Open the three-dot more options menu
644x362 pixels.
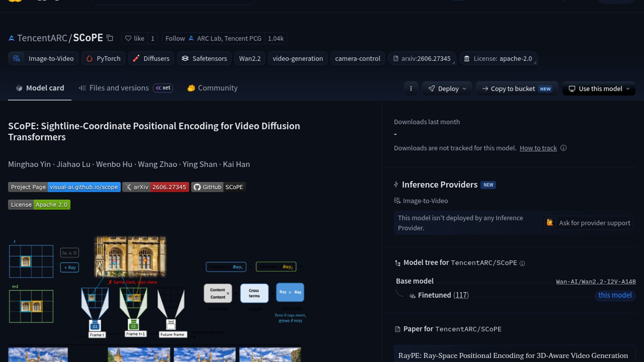click(411, 88)
